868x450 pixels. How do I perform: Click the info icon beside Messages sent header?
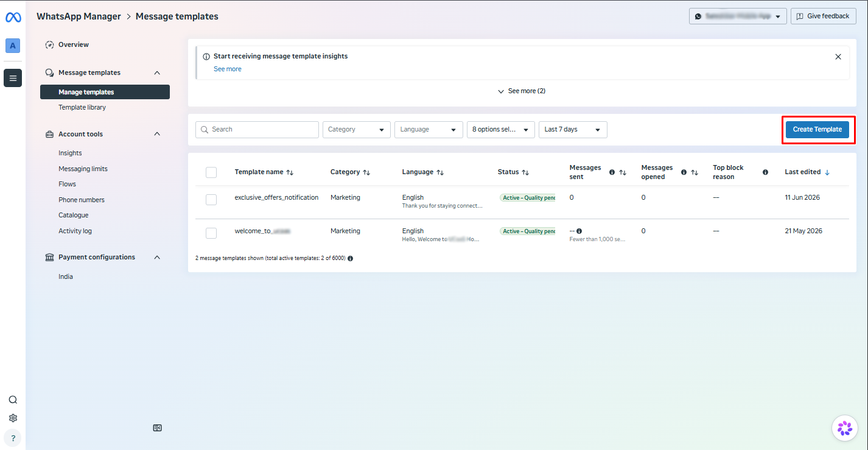pos(612,172)
